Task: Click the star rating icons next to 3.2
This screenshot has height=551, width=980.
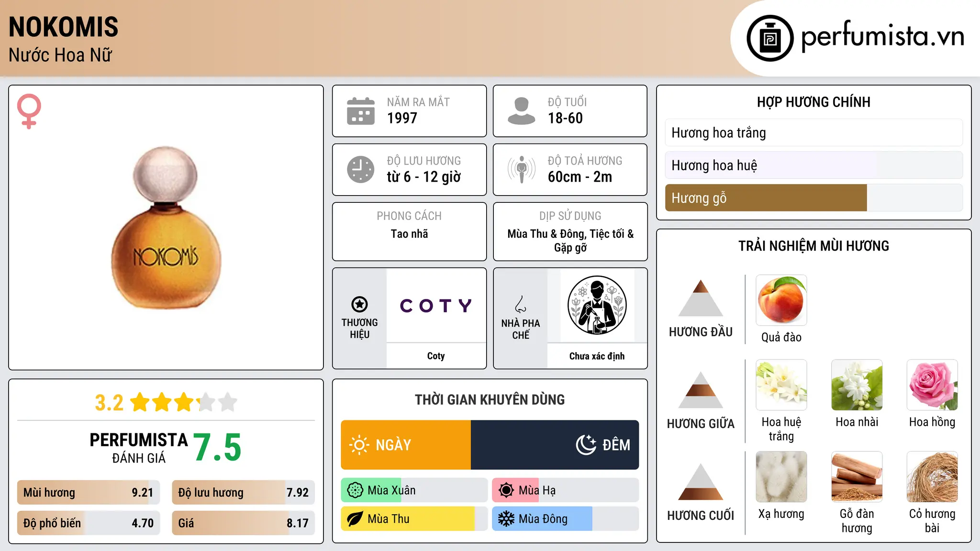Action: [183, 402]
